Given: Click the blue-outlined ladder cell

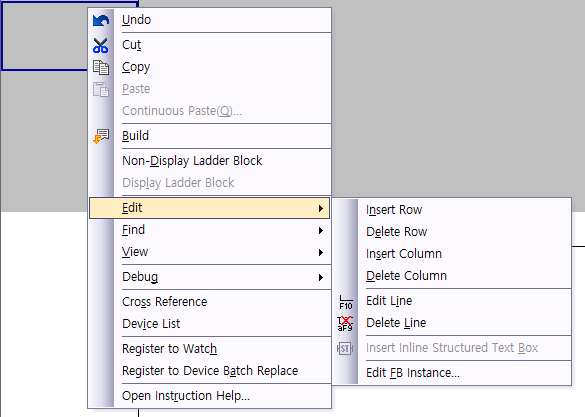Looking at the screenshot, I should pyautogui.click(x=44, y=36).
